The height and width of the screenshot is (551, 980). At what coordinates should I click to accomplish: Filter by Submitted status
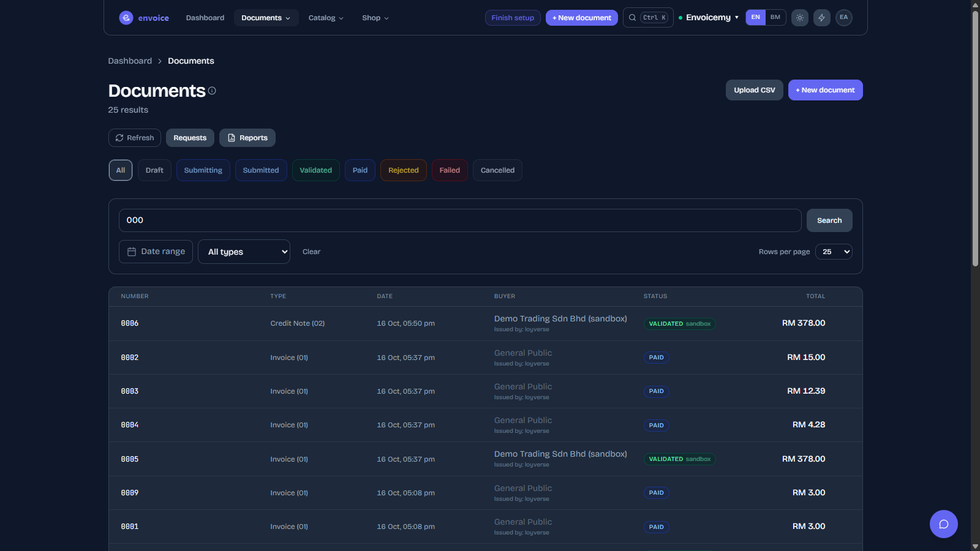point(261,170)
